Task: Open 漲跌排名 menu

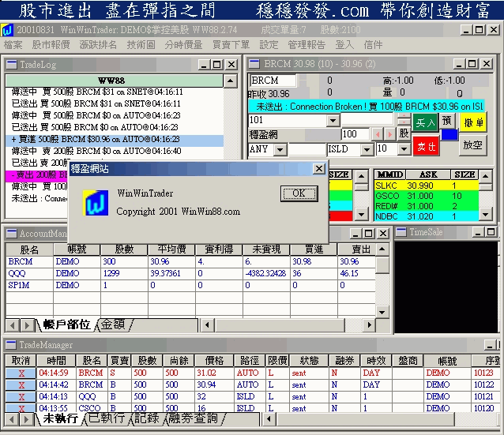Action: [98, 45]
